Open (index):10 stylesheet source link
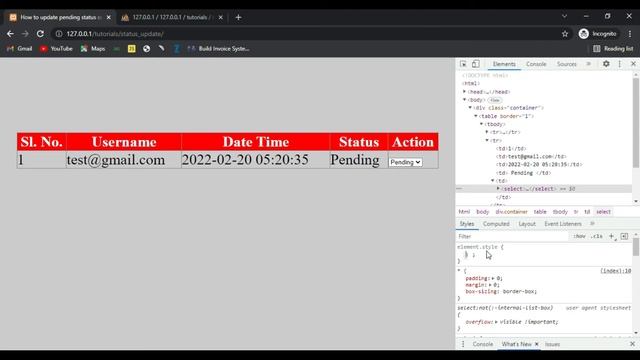 point(616,271)
